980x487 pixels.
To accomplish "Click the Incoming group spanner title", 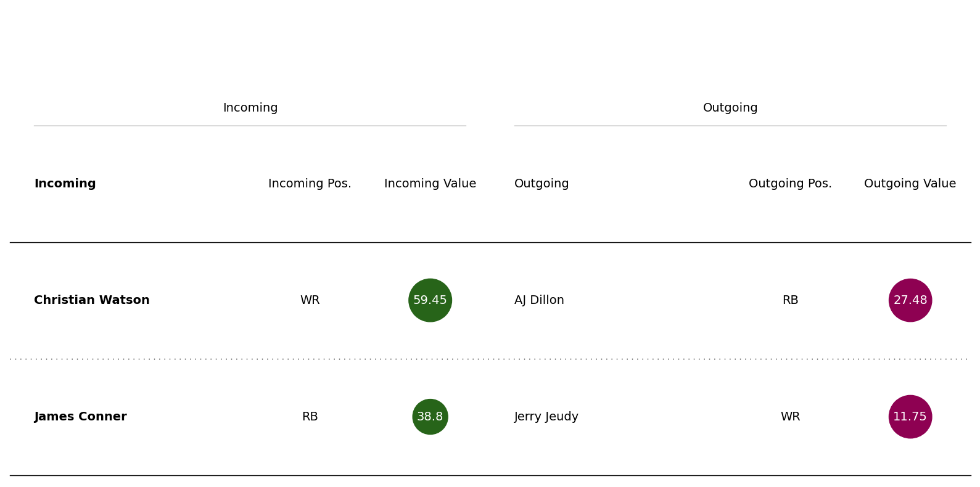I will (x=250, y=108).
